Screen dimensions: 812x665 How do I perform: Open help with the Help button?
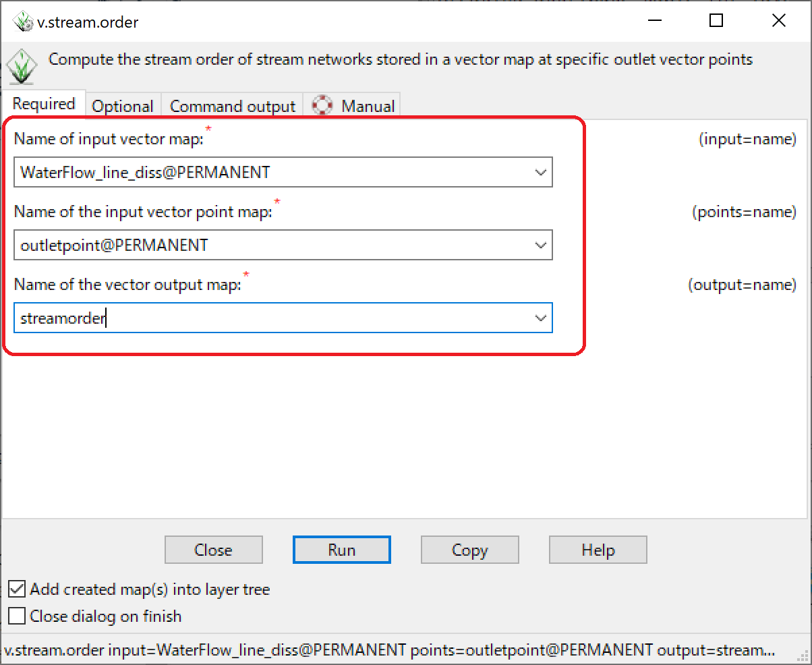598,550
